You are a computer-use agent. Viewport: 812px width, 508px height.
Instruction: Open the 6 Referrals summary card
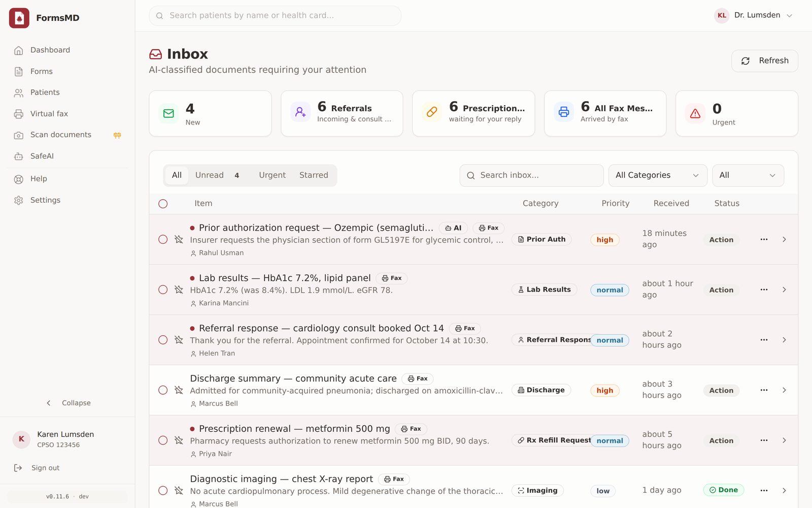coord(342,113)
